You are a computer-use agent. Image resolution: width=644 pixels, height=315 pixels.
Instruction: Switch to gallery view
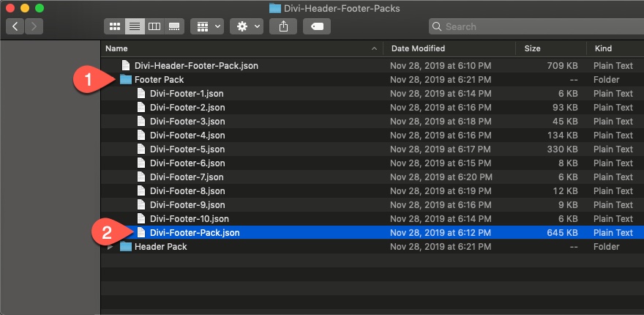174,26
